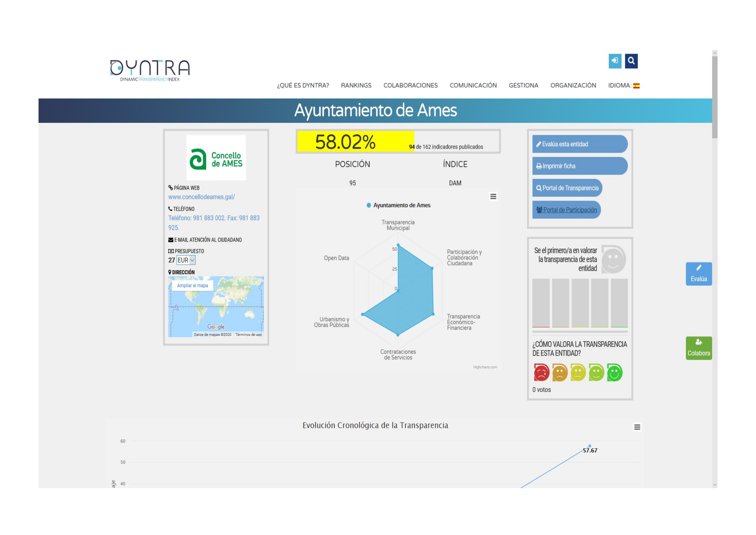
Task: Click the first rating bar with red base
Action: [541, 303]
